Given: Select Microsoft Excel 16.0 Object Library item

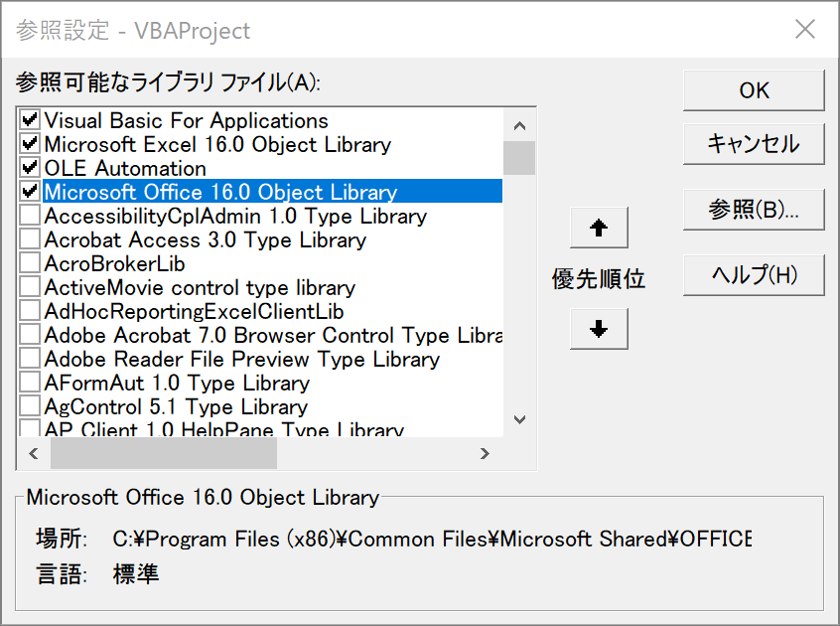Looking at the screenshot, I should click(217, 144).
